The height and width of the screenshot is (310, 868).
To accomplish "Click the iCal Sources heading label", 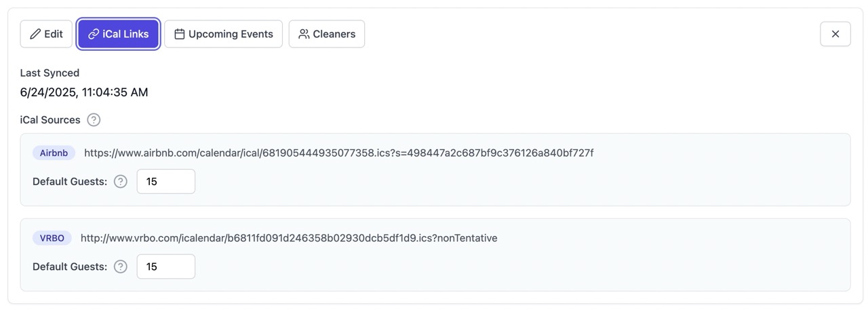I will click(x=50, y=120).
